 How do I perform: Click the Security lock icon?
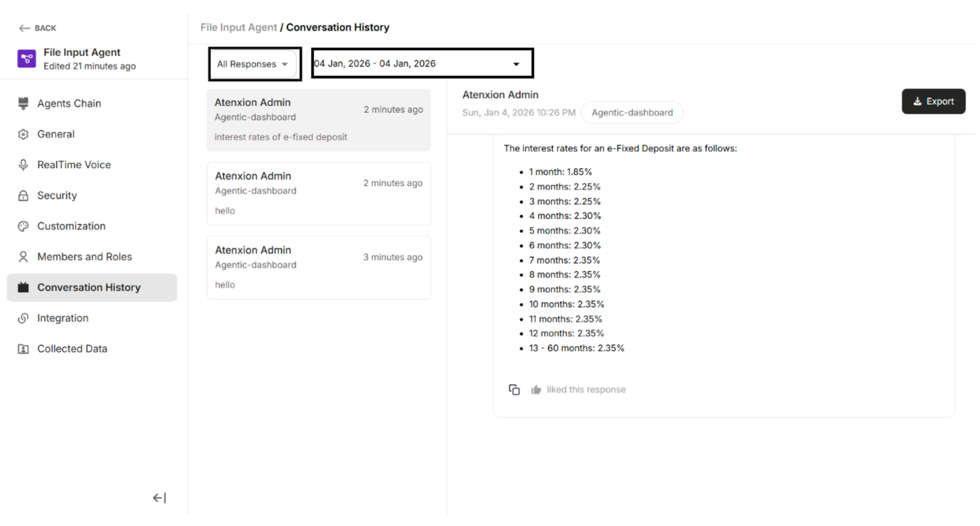[23, 196]
